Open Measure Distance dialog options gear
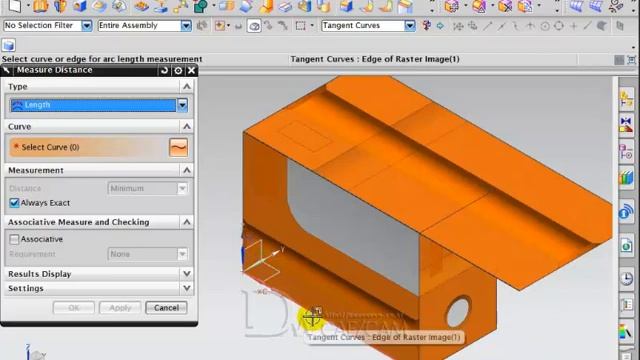 (178, 70)
